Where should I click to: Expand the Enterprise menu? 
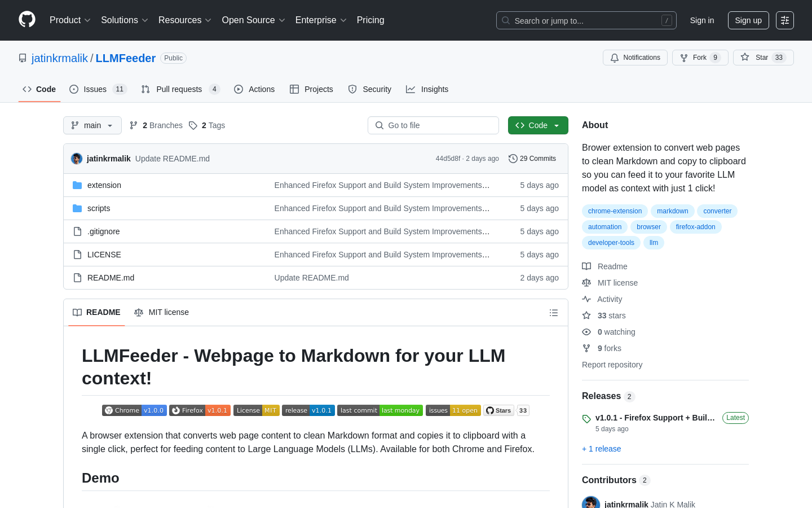point(321,20)
